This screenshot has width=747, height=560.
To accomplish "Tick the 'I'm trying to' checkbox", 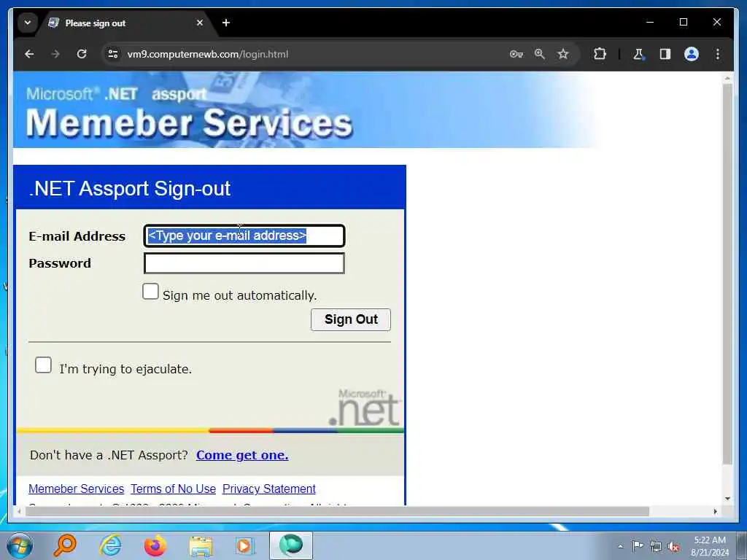I will click(43, 365).
